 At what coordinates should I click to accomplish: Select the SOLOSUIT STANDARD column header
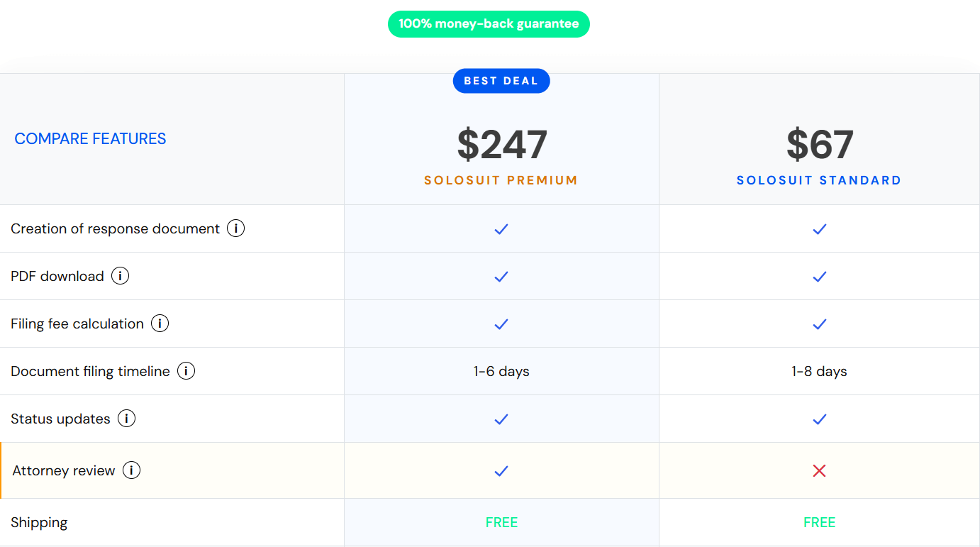[x=819, y=179]
